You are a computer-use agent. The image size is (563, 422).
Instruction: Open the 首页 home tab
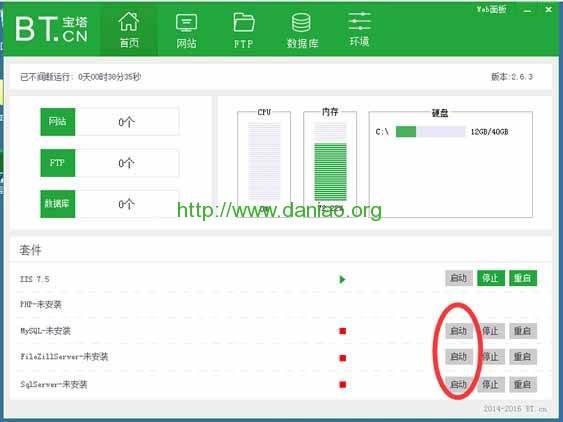(129, 31)
